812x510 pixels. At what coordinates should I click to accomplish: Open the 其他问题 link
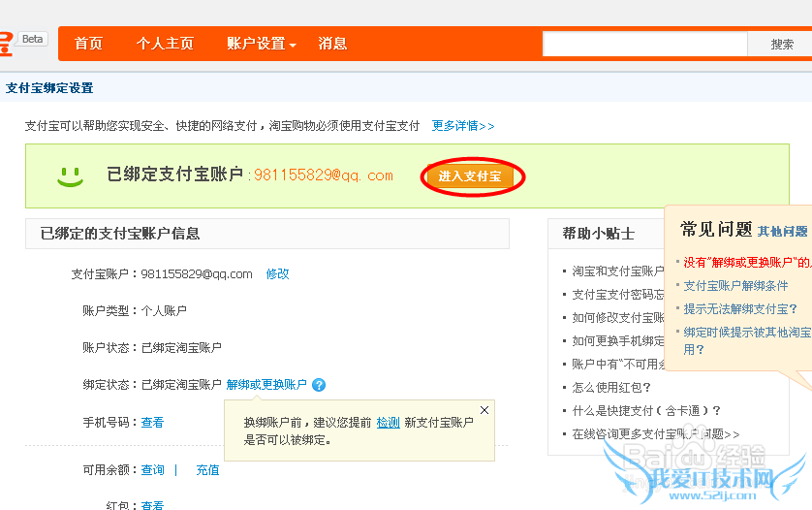[x=783, y=231]
